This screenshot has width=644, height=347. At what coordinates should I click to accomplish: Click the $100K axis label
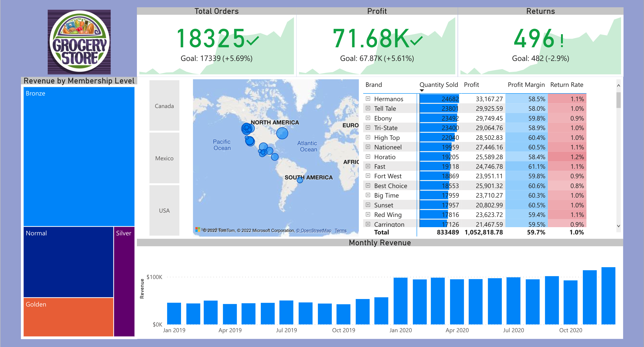pyautogui.click(x=154, y=277)
